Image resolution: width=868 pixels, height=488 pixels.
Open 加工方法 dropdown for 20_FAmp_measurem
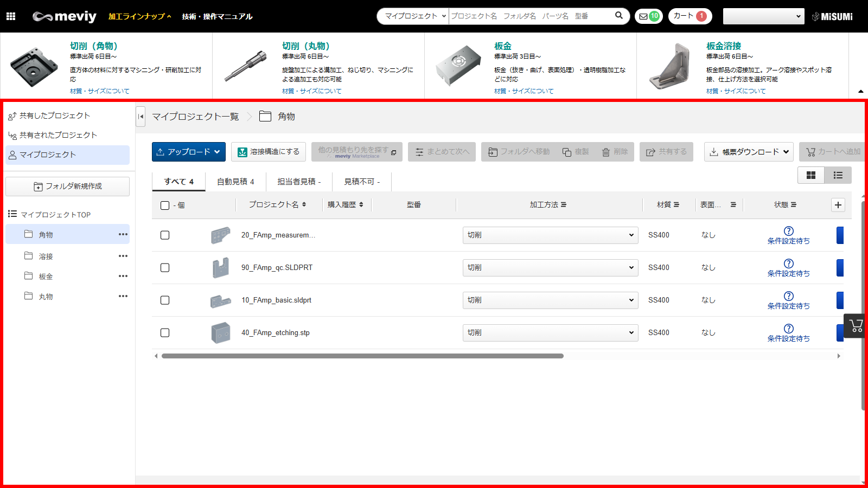550,235
